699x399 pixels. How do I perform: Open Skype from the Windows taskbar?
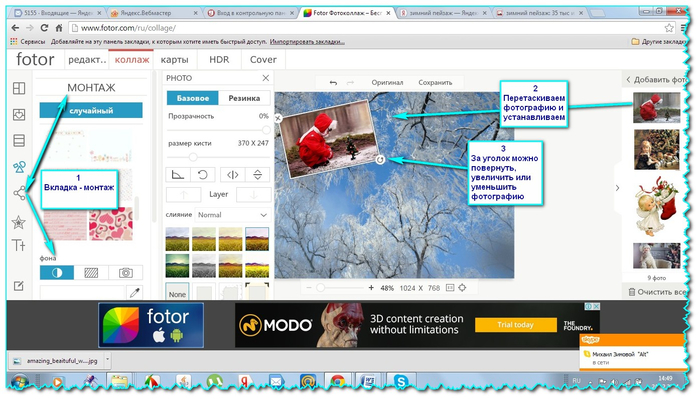pyautogui.click(x=401, y=382)
